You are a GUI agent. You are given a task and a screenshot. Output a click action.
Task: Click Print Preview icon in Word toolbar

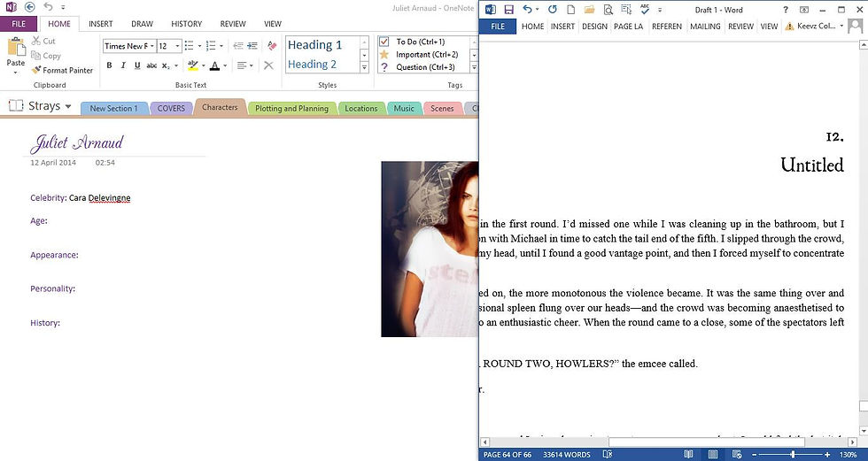point(608,10)
